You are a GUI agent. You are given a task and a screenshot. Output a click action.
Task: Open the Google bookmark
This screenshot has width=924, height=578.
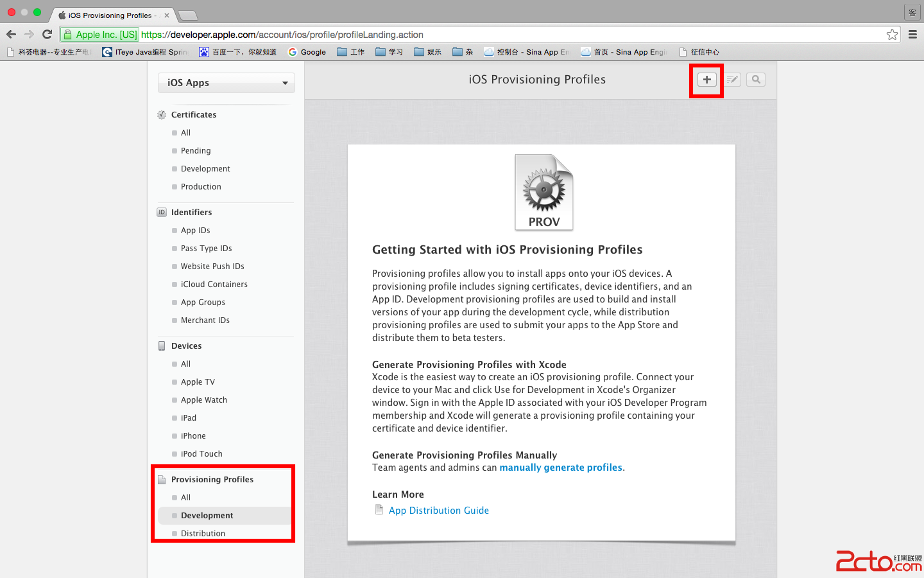point(307,52)
